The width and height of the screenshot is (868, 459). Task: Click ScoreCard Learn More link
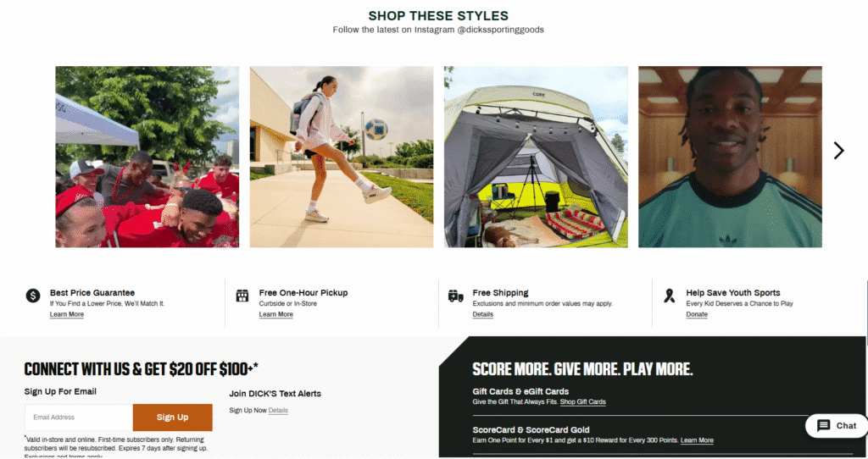[697, 440]
